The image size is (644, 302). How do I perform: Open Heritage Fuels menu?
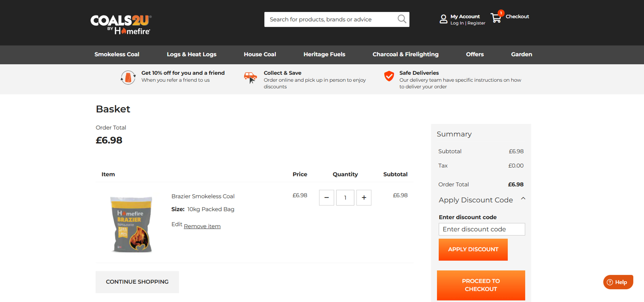(x=324, y=54)
